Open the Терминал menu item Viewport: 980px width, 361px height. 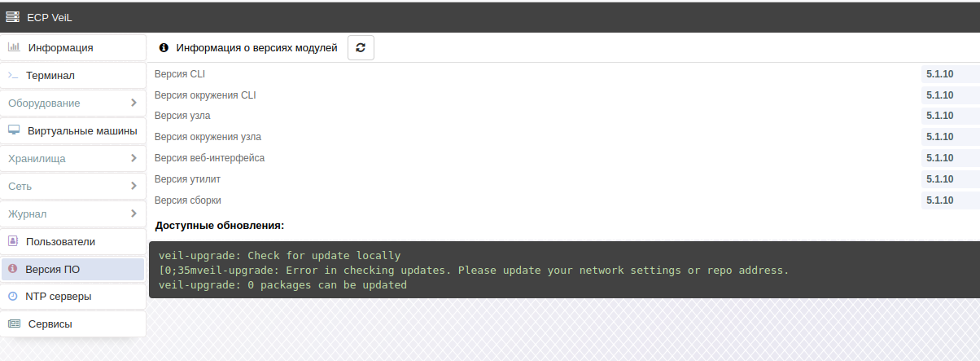[x=73, y=75]
